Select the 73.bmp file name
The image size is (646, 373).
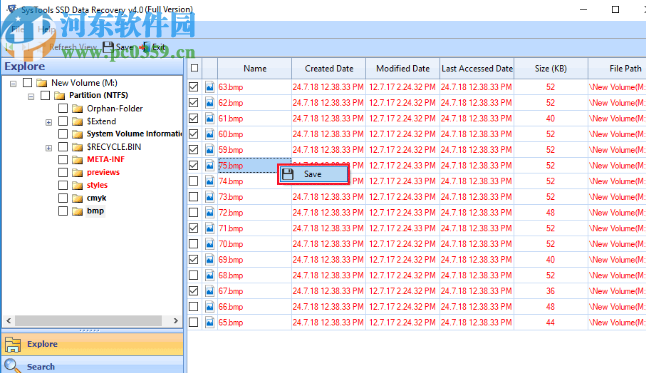[231, 197]
